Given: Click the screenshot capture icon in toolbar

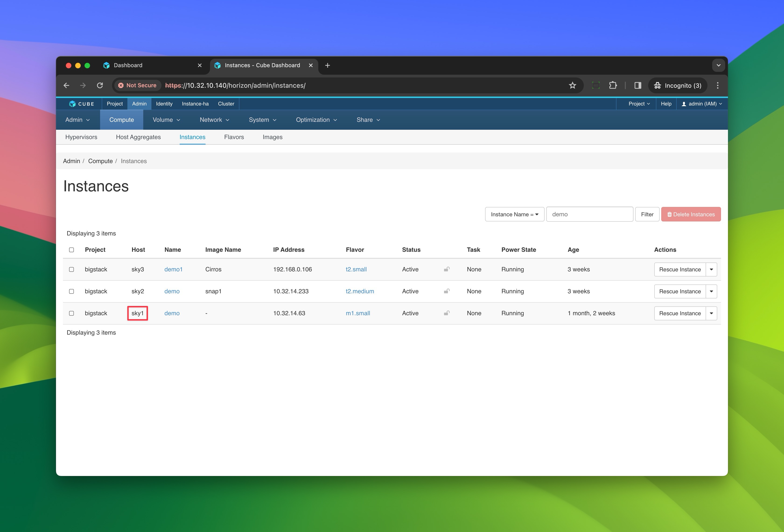Looking at the screenshot, I should pyautogui.click(x=596, y=85).
